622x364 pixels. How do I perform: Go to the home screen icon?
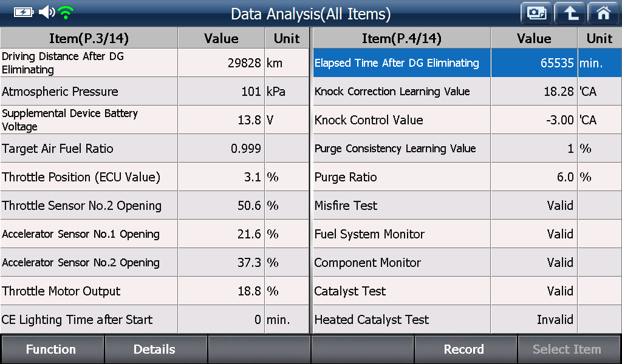[x=603, y=13]
